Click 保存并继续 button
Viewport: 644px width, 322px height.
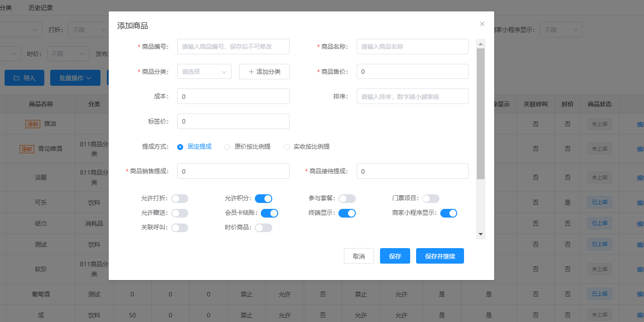point(440,256)
